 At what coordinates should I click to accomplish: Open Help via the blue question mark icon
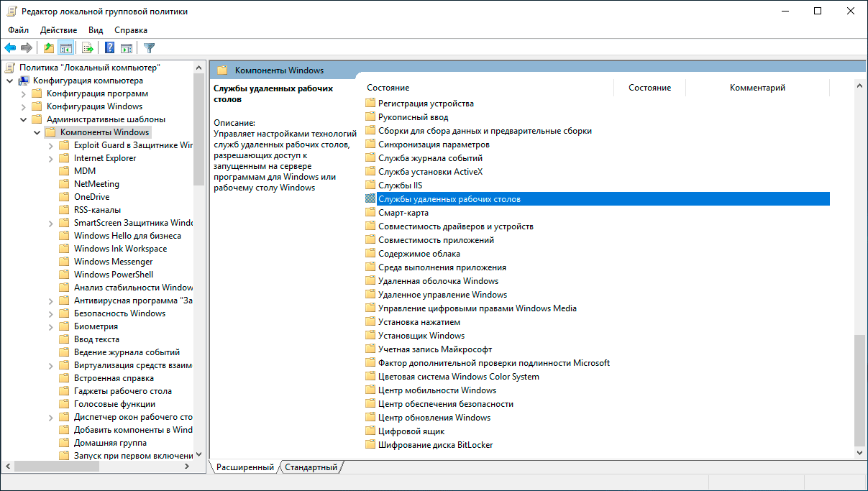point(110,48)
